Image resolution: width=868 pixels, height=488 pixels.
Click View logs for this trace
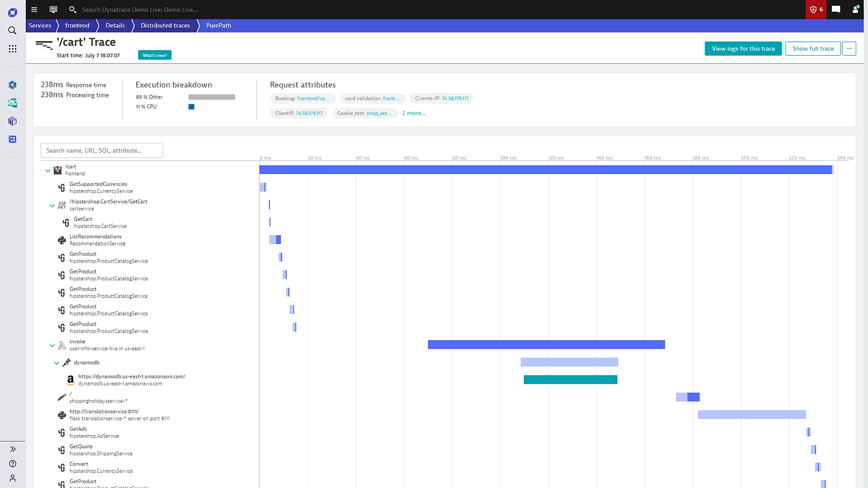(x=743, y=48)
